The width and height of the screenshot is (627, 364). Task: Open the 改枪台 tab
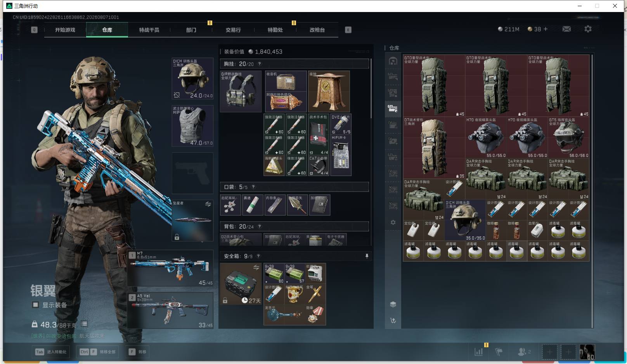tap(317, 30)
